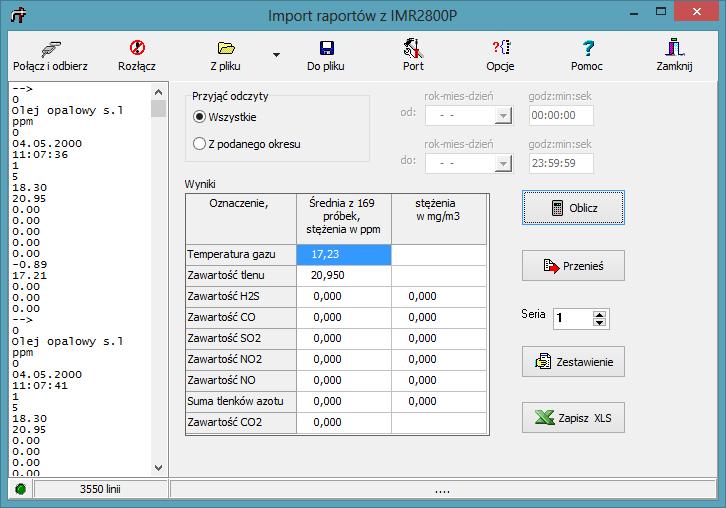
Task: Click the Zestawienie button
Action: point(573,362)
